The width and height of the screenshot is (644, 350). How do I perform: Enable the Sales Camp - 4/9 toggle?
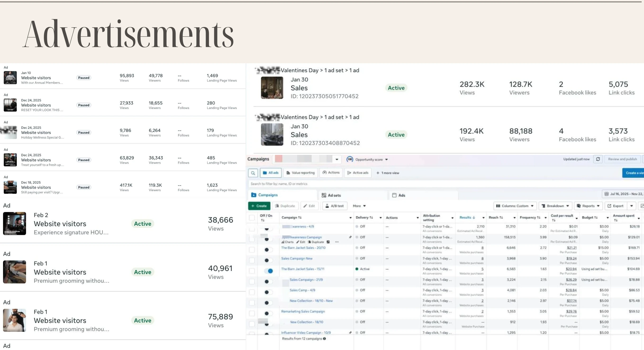[x=268, y=292]
